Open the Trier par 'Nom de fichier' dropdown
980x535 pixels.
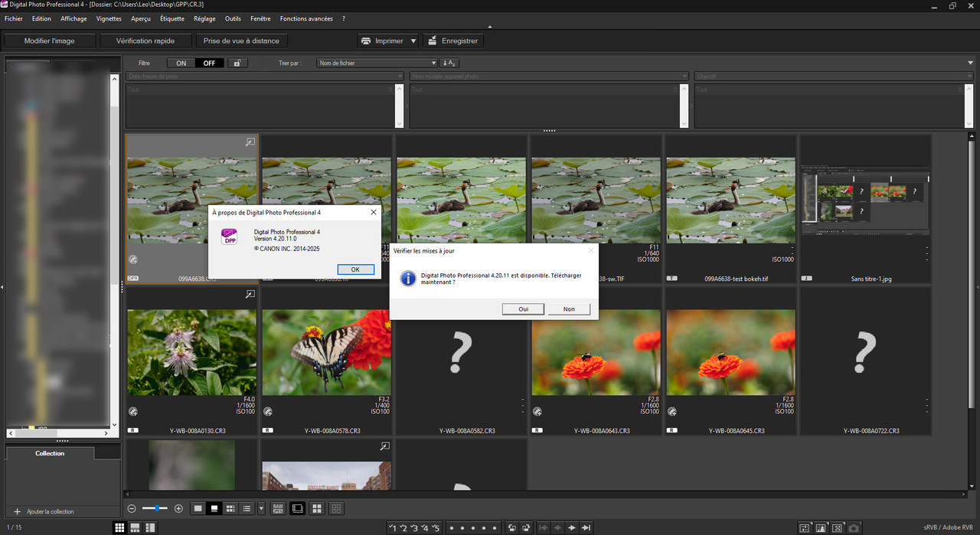click(377, 63)
